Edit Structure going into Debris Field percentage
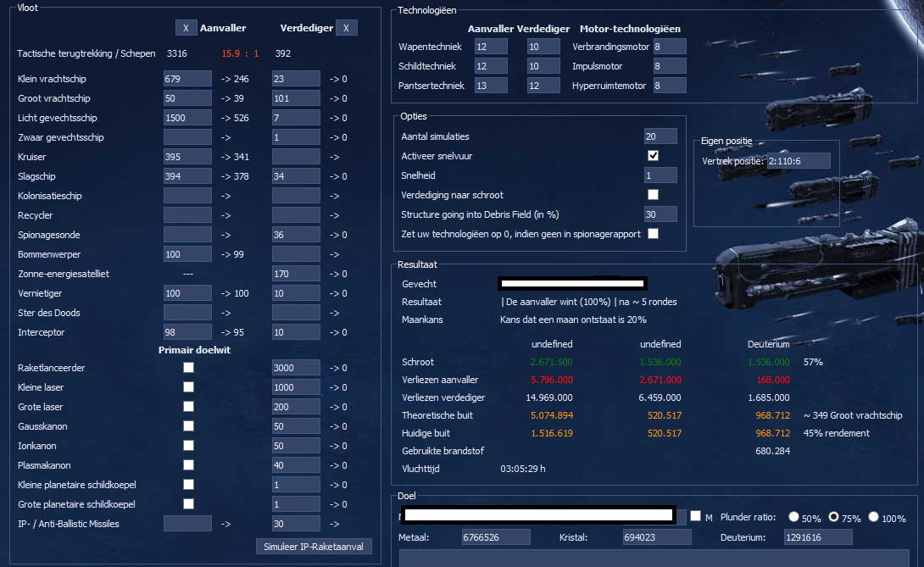The image size is (924, 567). [x=660, y=214]
